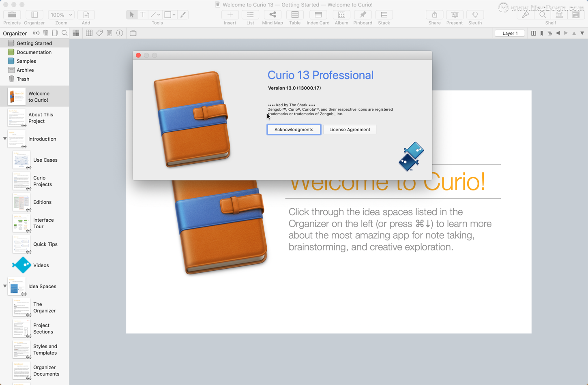The height and width of the screenshot is (385, 588).
Task: Click the Organizer search magnifier icon
Action: click(x=64, y=33)
